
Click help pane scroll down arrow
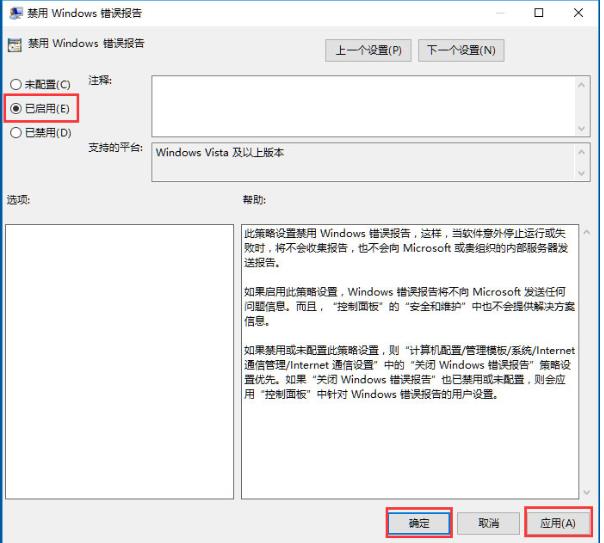point(587,492)
